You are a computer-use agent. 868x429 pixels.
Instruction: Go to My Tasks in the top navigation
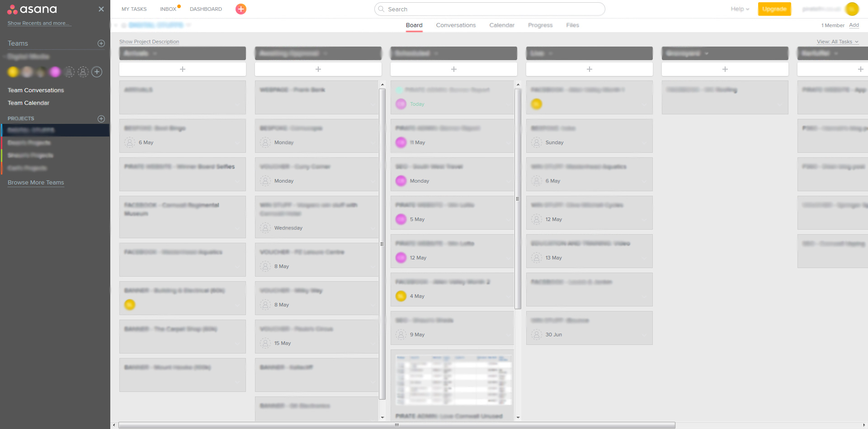pyautogui.click(x=134, y=9)
